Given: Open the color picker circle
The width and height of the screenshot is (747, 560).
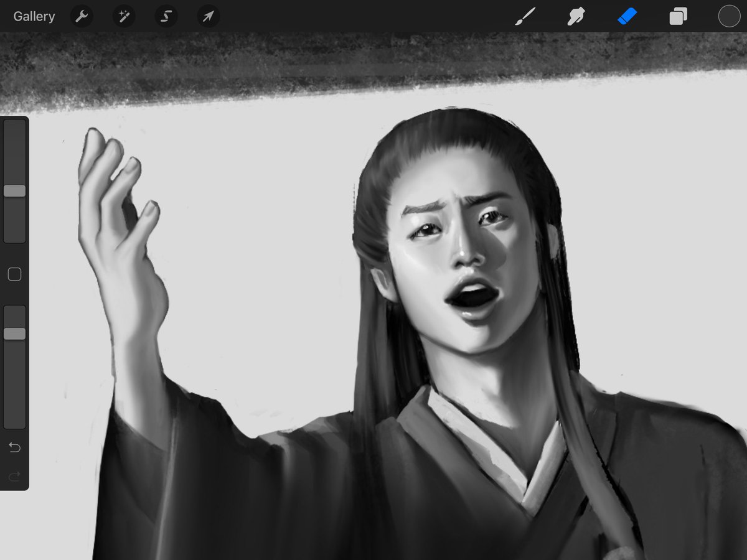Looking at the screenshot, I should pyautogui.click(x=729, y=16).
